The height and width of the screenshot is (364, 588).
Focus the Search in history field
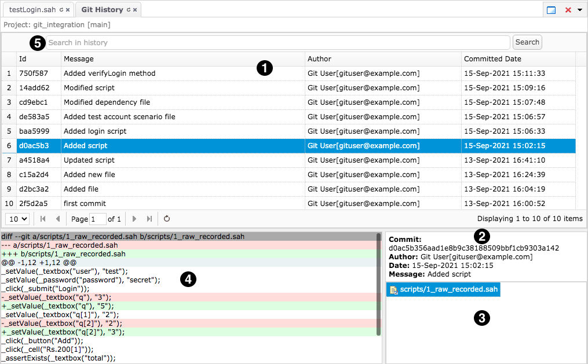(278, 42)
